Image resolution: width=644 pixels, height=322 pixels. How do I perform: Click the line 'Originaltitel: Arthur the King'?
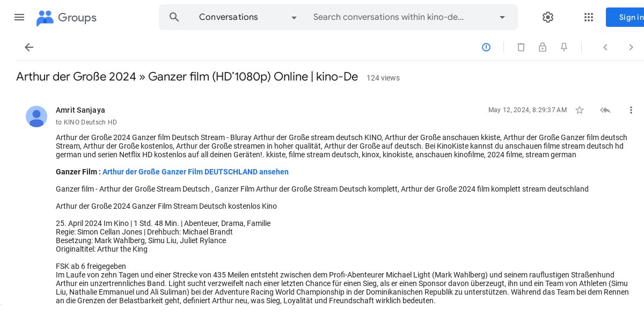coord(101,249)
